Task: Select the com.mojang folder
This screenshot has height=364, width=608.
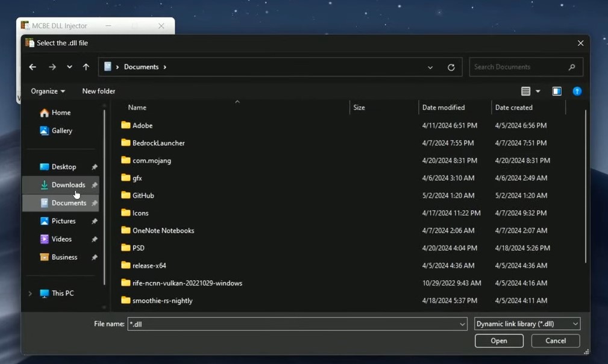Action: (x=151, y=160)
